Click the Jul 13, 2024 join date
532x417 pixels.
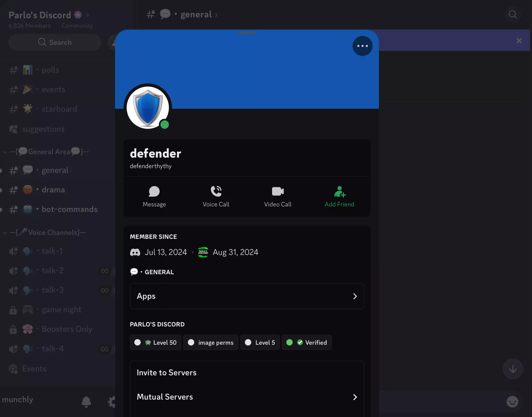coord(166,252)
